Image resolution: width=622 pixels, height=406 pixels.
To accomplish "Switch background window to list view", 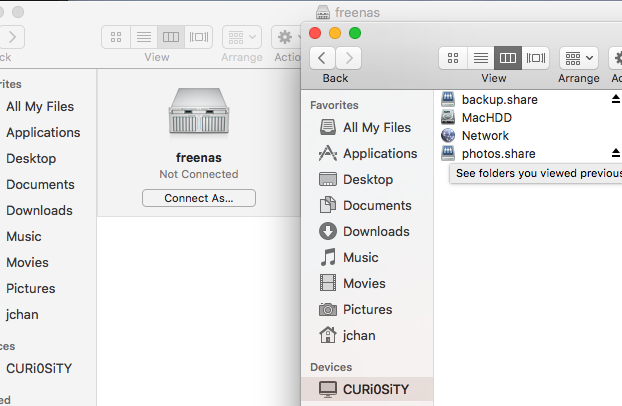I will [144, 37].
